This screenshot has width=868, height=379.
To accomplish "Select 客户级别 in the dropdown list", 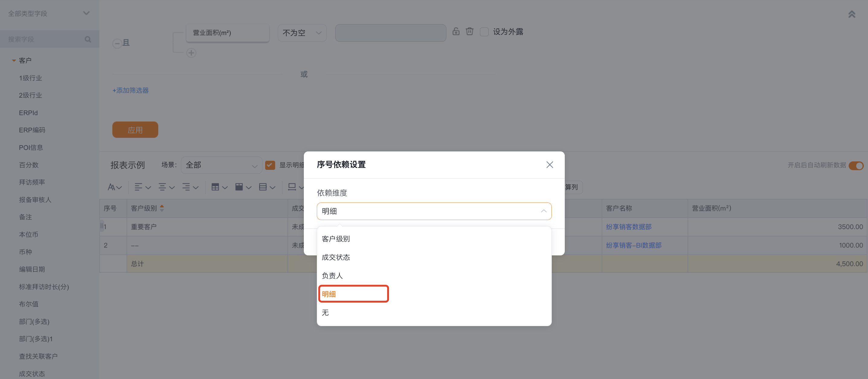I will click(x=434, y=239).
